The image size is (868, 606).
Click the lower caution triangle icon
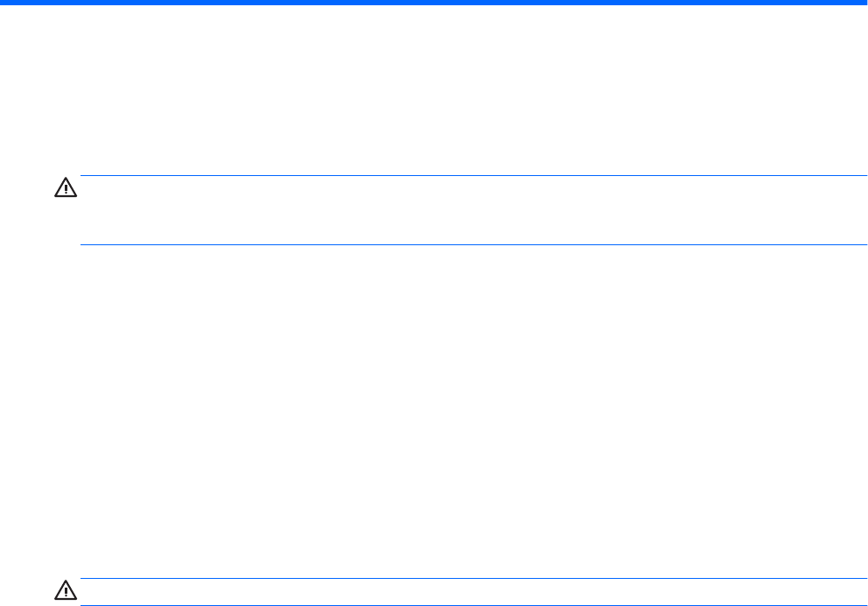pyautogui.click(x=66, y=590)
